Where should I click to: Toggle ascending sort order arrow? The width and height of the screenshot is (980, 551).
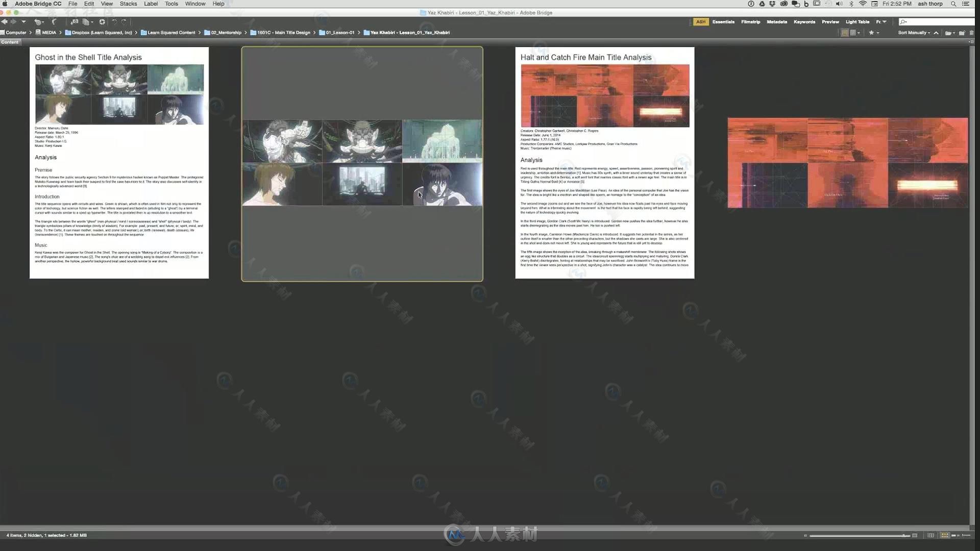(x=936, y=33)
